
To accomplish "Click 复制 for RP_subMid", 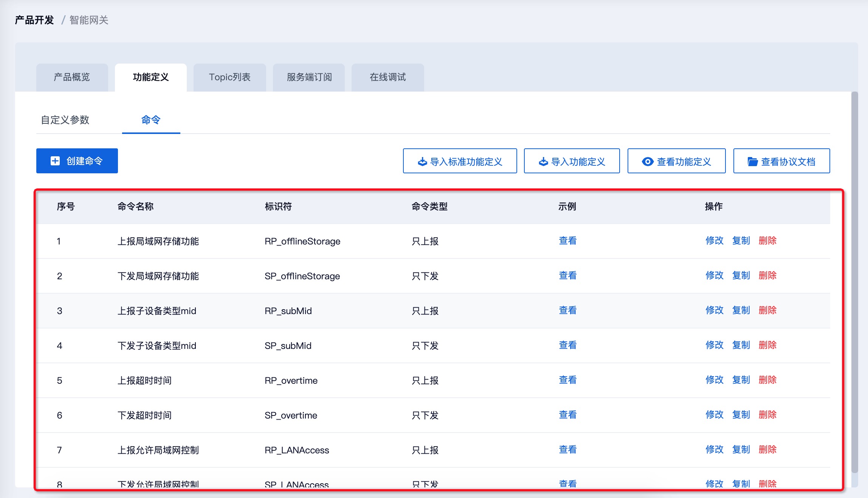I will click(x=741, y=310).
